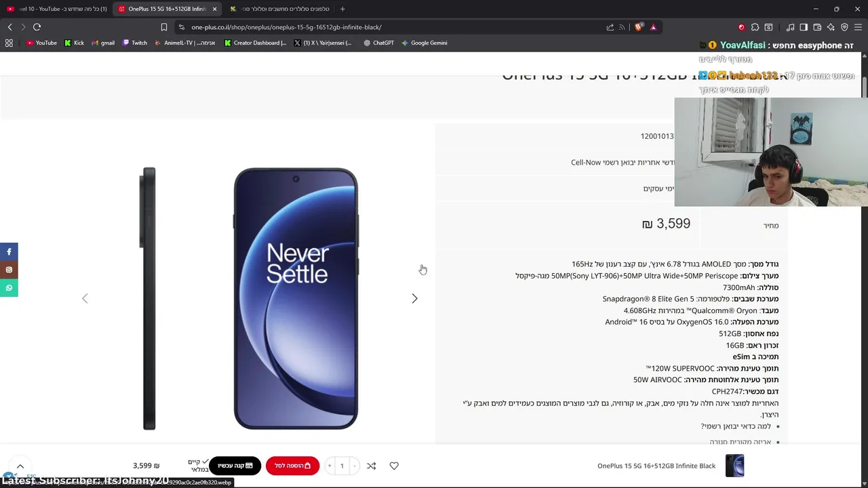Screen dimensions: 868x488
Task: Switch to the third Hebrew-titled tab
Action: point(279,9)
